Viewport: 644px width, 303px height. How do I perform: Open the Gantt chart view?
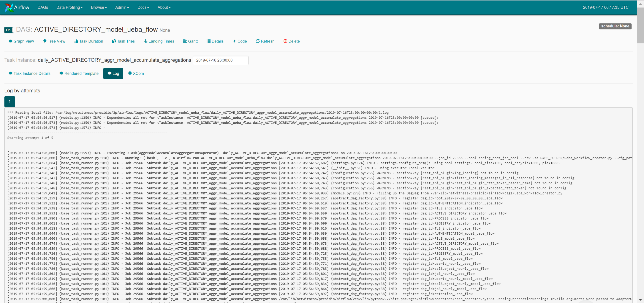coord(190,41)
